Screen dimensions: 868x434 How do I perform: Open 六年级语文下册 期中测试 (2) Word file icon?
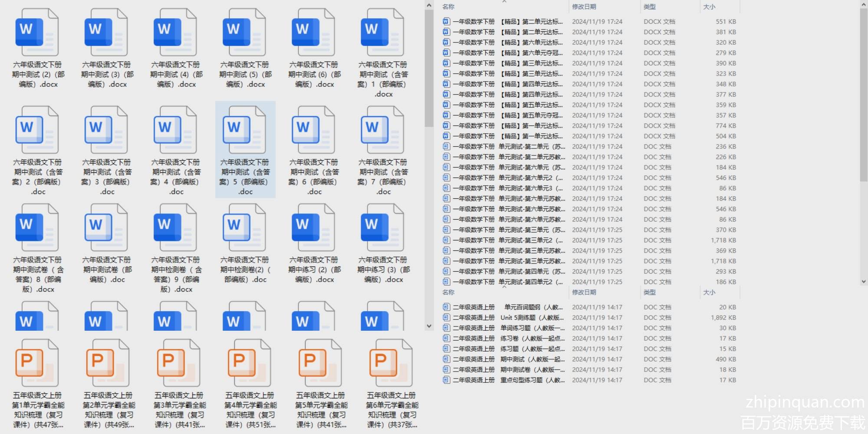(x=36, y=33)
